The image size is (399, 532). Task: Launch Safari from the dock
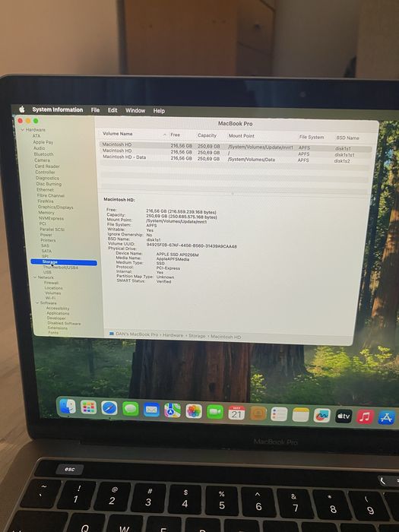(x=109, y=408)
